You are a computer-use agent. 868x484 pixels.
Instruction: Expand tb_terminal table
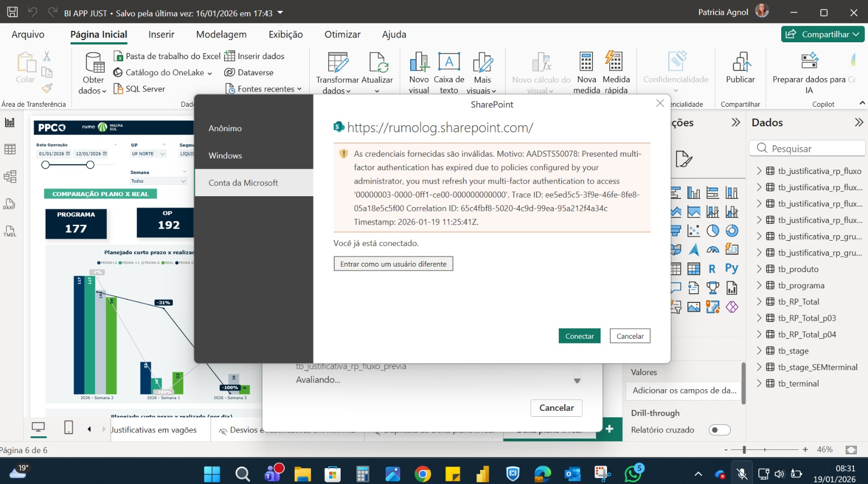click(759, 383)
